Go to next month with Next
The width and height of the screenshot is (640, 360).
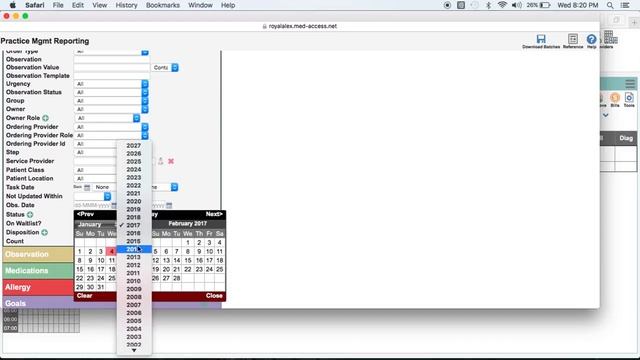pos(214,214)
